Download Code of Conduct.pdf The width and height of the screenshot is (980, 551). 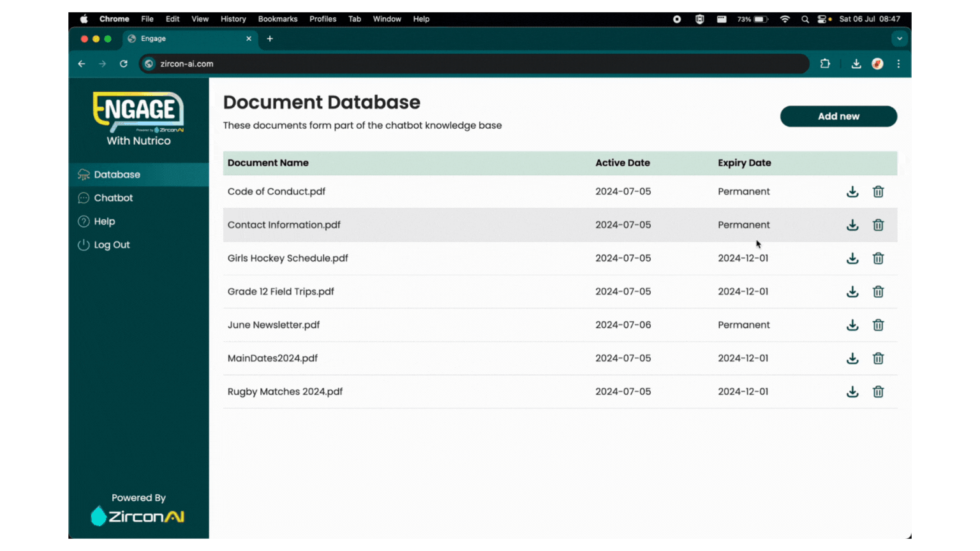852,192
